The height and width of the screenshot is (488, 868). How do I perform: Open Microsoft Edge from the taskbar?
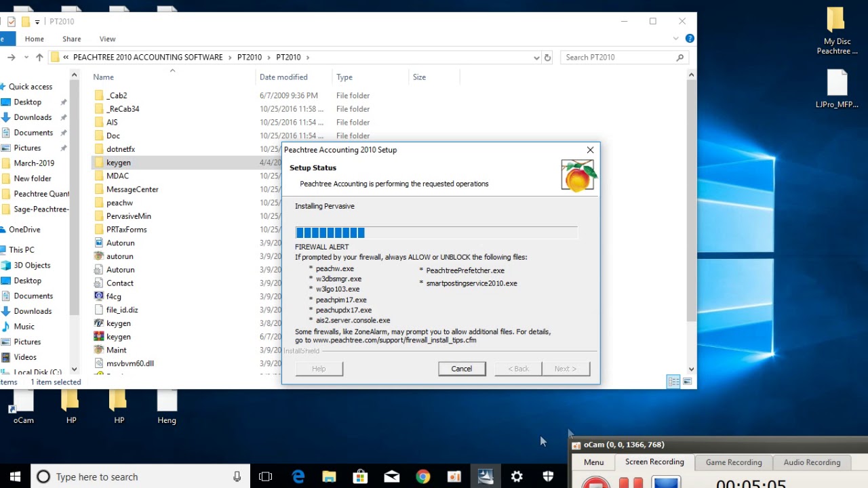point(298,476)
